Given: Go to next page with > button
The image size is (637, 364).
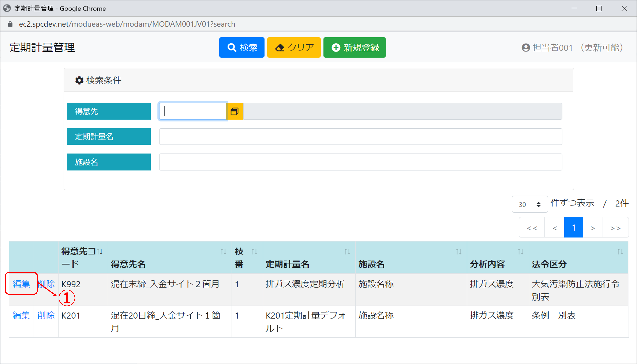Looking at the screenshot, I should point(593,227).
